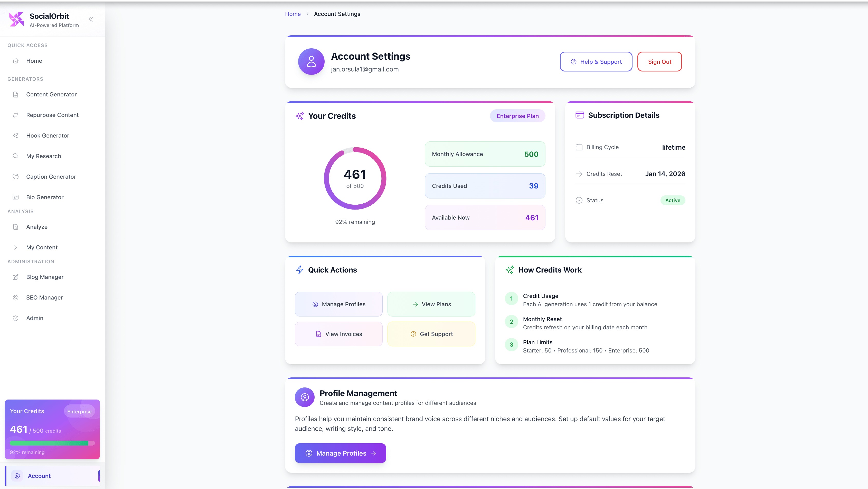Click the Sign Out button
The width and height of the screenshot is (868, 489).
pos(659,61)
